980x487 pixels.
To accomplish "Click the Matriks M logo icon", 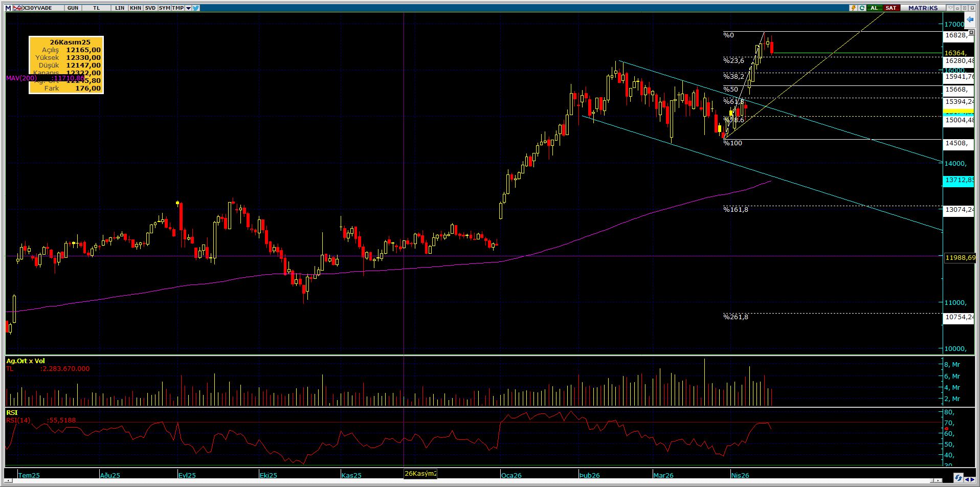I will tap(8, 8).
